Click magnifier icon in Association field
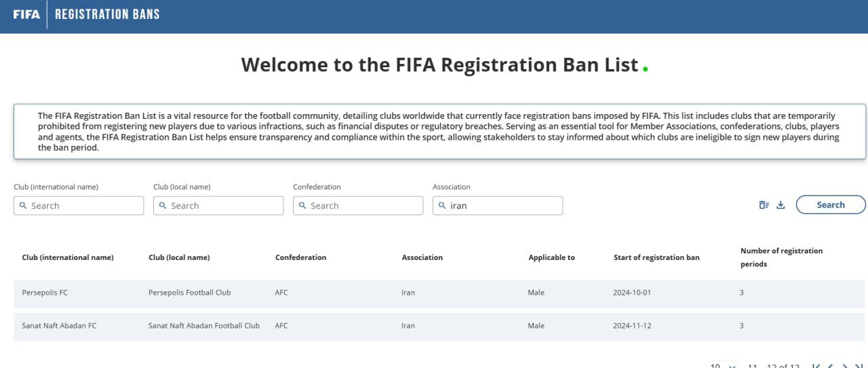This screenshot has width=868, height=368. pyautogui.click(x=442, y=206)
